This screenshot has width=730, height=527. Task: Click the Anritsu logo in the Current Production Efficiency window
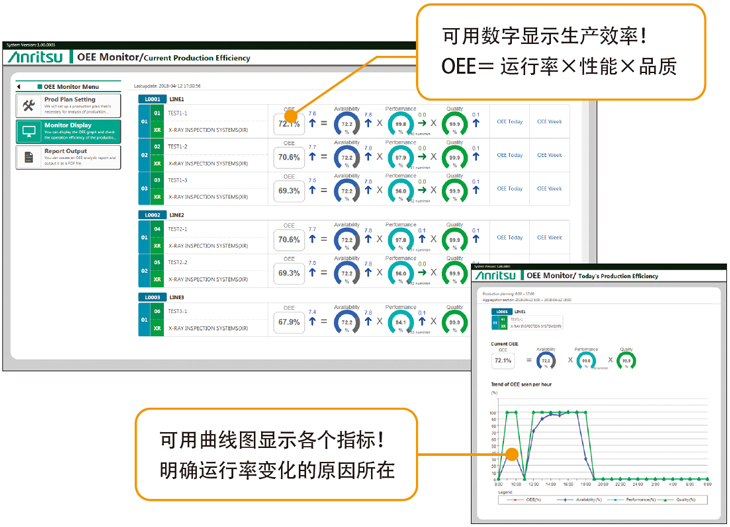coord(35,57)
